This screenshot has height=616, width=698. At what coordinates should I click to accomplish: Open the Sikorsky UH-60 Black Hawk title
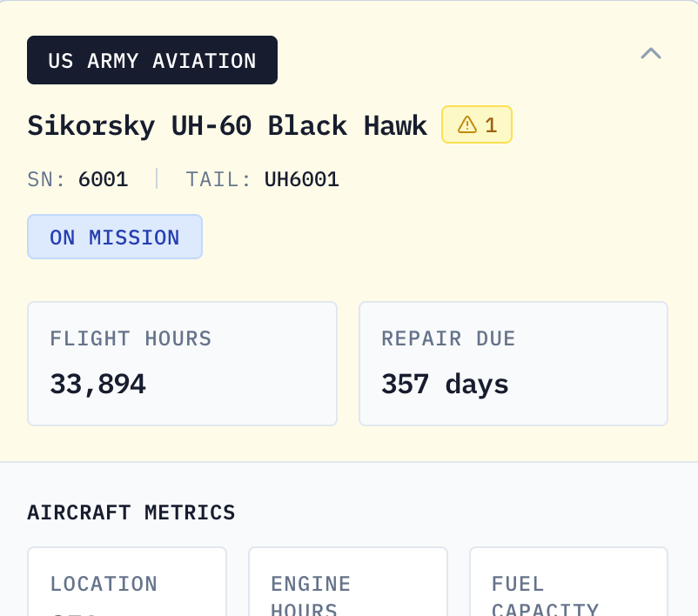(227, 125)
